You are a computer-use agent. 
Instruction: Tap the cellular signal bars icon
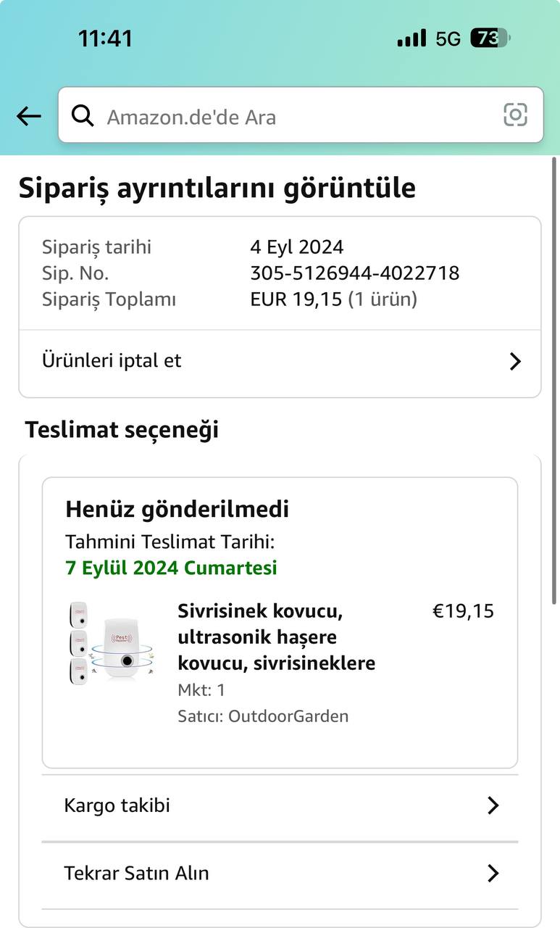tap(411, 38)
